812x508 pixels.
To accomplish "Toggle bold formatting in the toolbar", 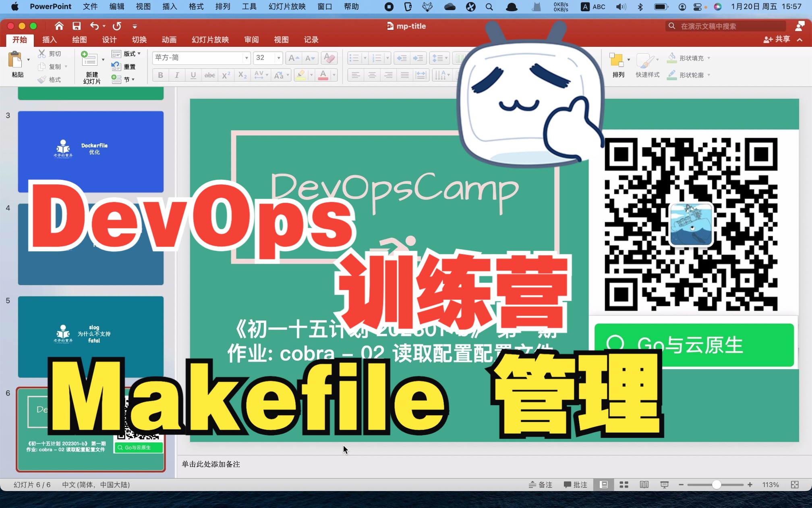I will pos(160,75).
